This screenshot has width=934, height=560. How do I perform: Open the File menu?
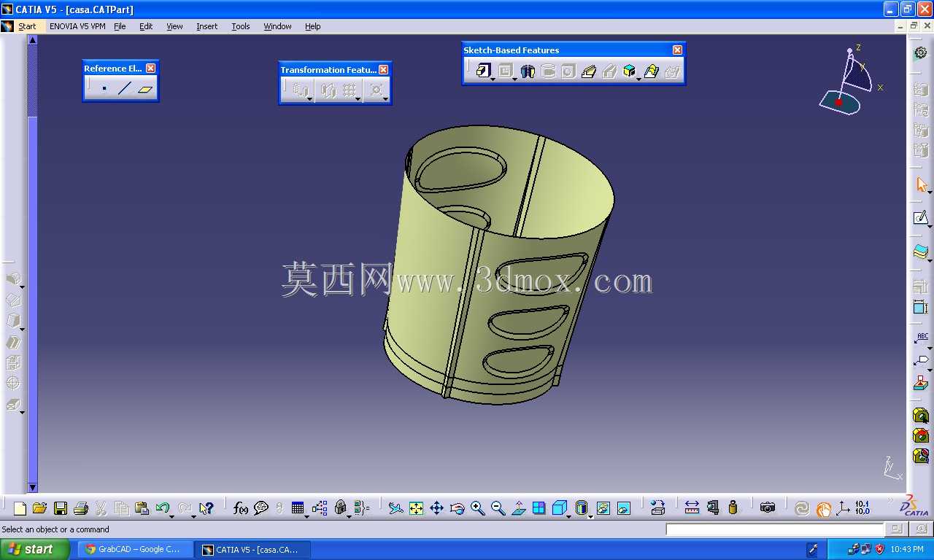tap(120, 26)
